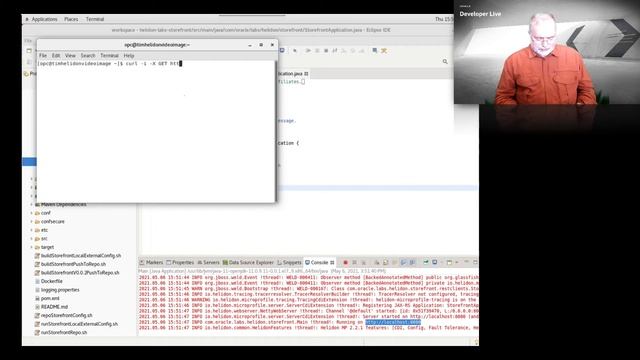This screenshot has height=360, width=640.
Task: Open the terminal window's File menu
Action: click(43, 56)
